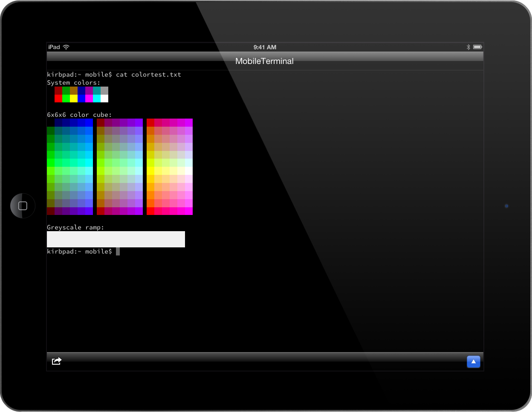Tap the MobileTerminal title bar text
The image size is (532, 412).
click(x=264, y=61)
